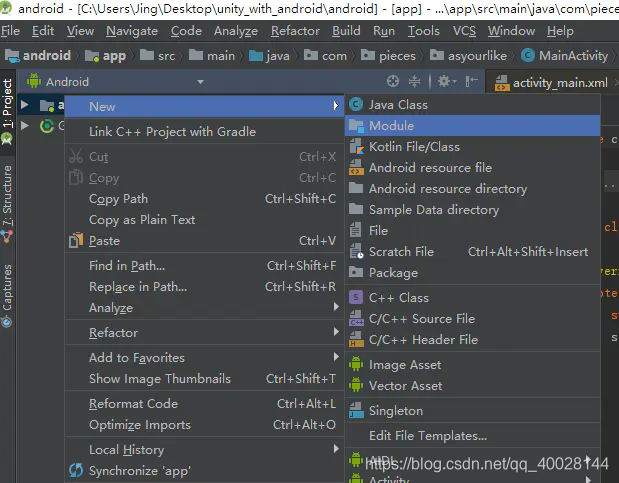This screenshot has width=619, height=483.
Task: Click the Java Class circle icon
Action: pyautogui.click(x=356, y=105)
